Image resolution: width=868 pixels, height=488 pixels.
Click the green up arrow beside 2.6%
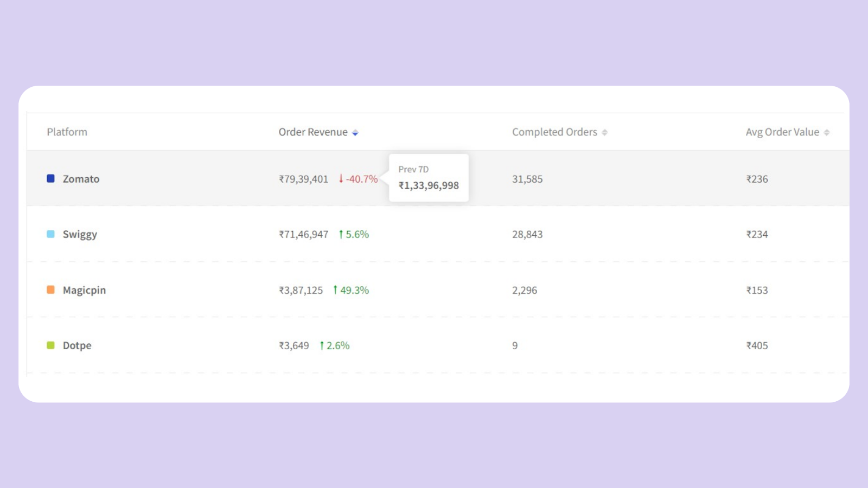coord(321,345)
